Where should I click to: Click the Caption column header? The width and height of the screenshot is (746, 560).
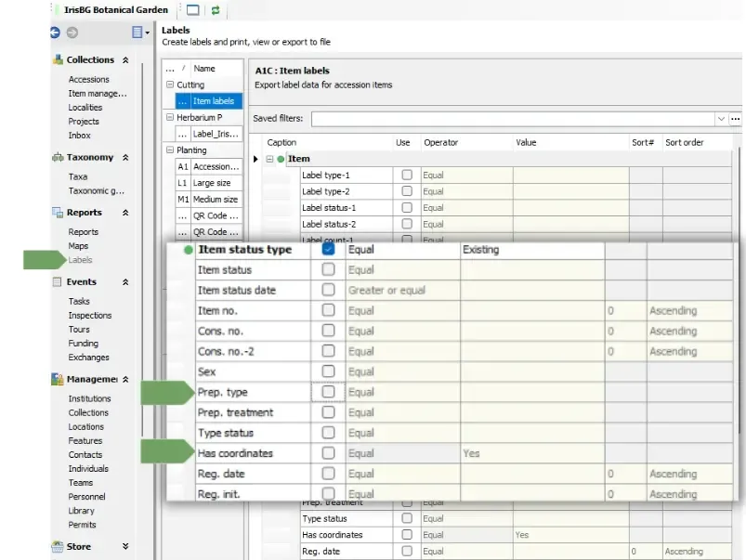pos(281,142)
